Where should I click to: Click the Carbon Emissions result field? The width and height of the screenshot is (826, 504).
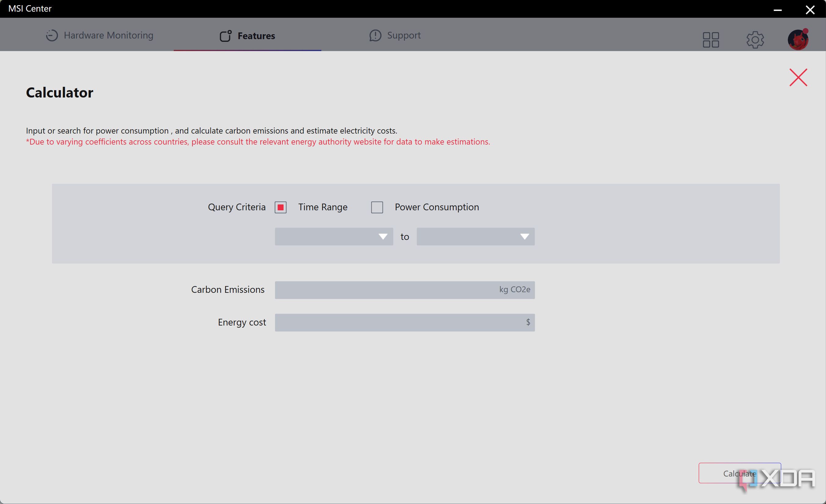coord(405,290)
